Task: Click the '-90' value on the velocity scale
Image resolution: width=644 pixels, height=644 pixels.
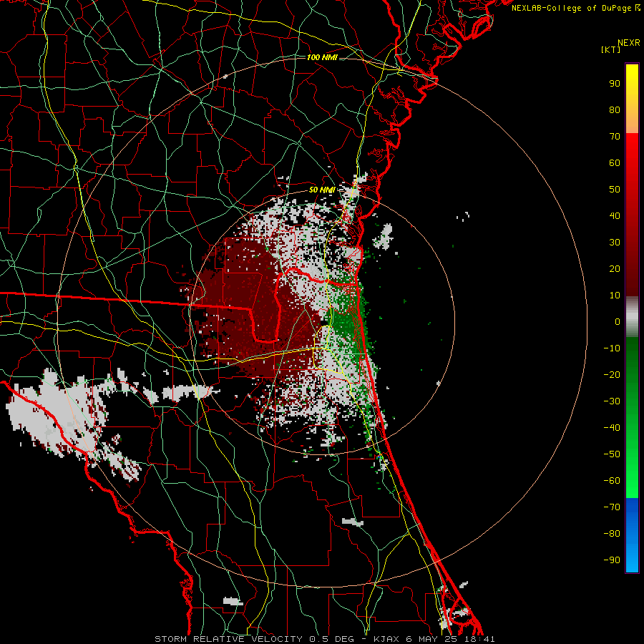Action: click(x=612, y=560)
